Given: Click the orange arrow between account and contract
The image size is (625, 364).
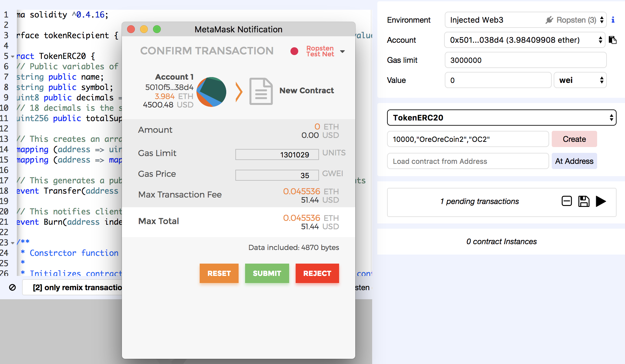Looking at the screenshot, I should coord(239,92).
